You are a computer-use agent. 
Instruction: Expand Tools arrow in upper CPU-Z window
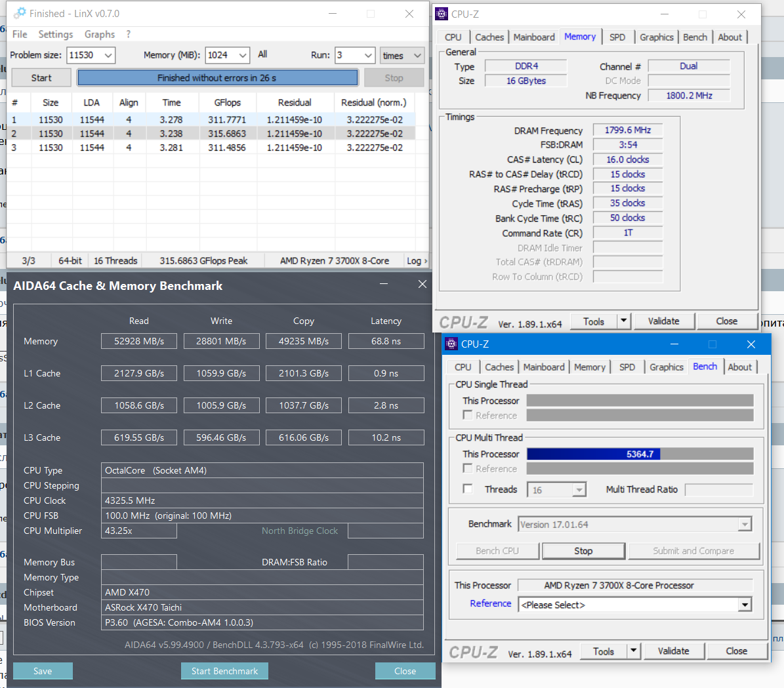(x=623, y=321)
